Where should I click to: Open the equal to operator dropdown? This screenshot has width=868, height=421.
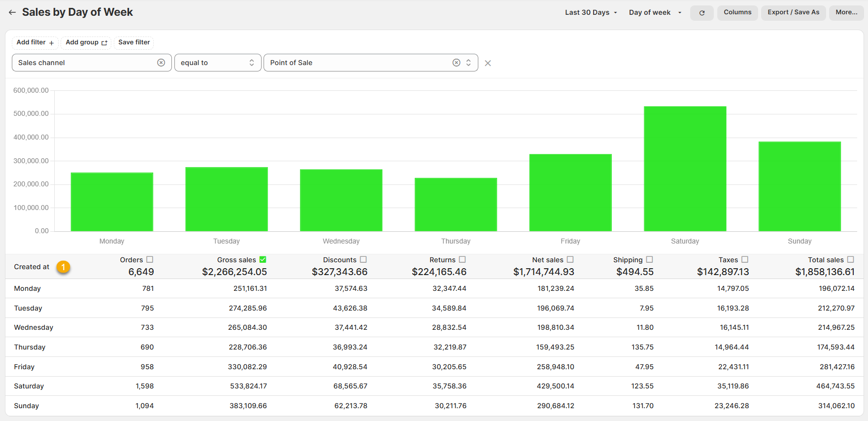tap(217, 63)
